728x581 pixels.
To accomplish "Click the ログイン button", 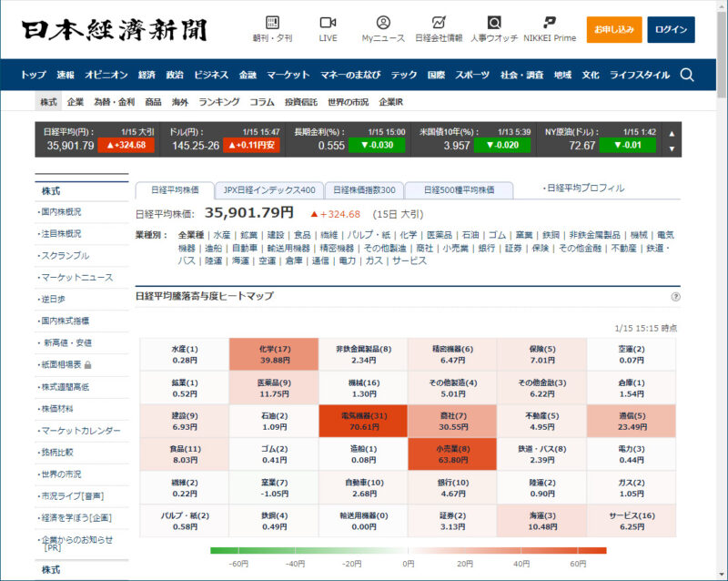I will (x=671, y=30).
